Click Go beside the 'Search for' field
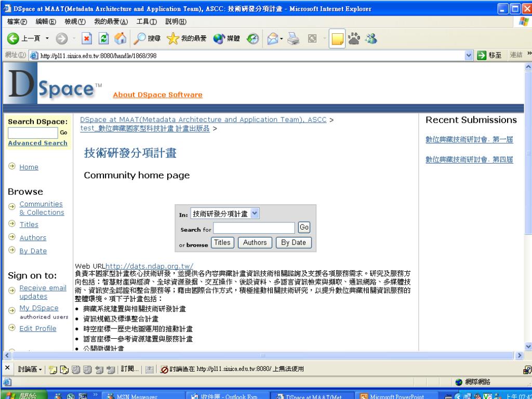This screenshot has height=399, width=532. click(304, 228)
